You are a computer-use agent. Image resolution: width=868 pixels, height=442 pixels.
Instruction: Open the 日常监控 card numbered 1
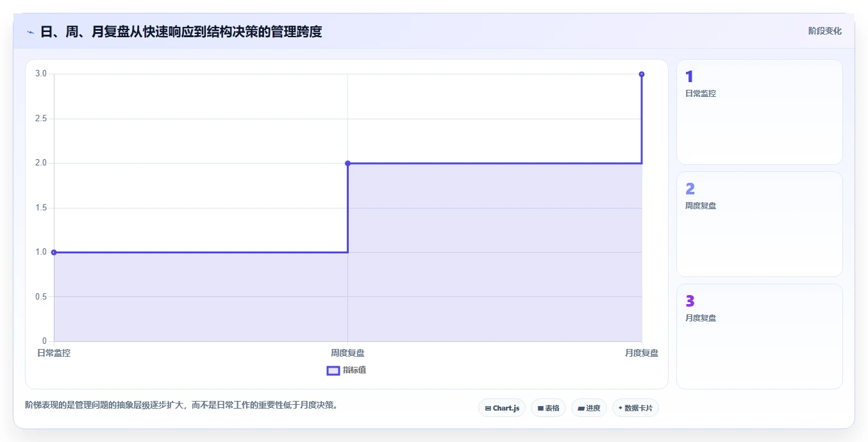[x=759, y=112]
